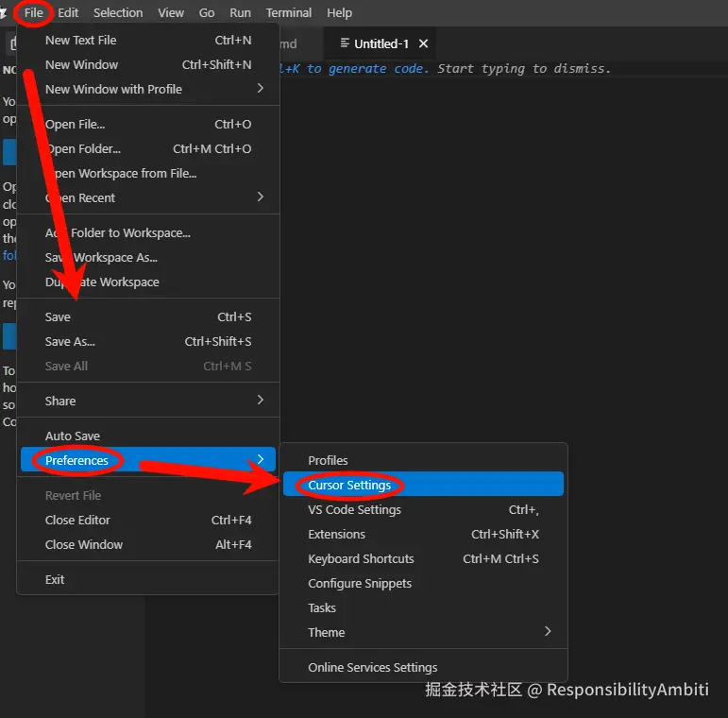Select Open File... entry

tap(148, 125)
